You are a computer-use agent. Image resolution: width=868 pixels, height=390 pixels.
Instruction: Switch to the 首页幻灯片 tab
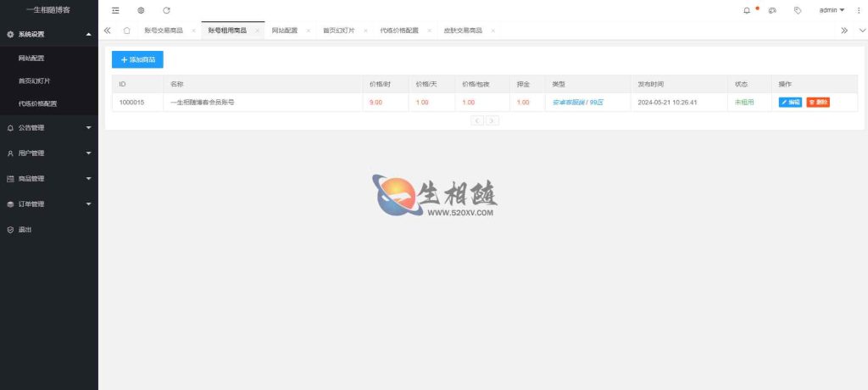pyautogui.click(x=339, y=31)
